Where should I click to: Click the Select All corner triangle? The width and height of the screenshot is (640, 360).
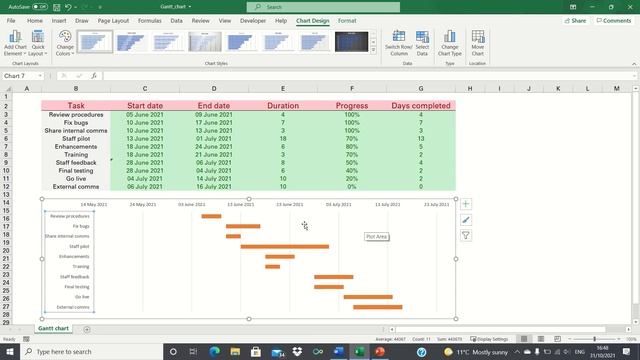point(7,88)
